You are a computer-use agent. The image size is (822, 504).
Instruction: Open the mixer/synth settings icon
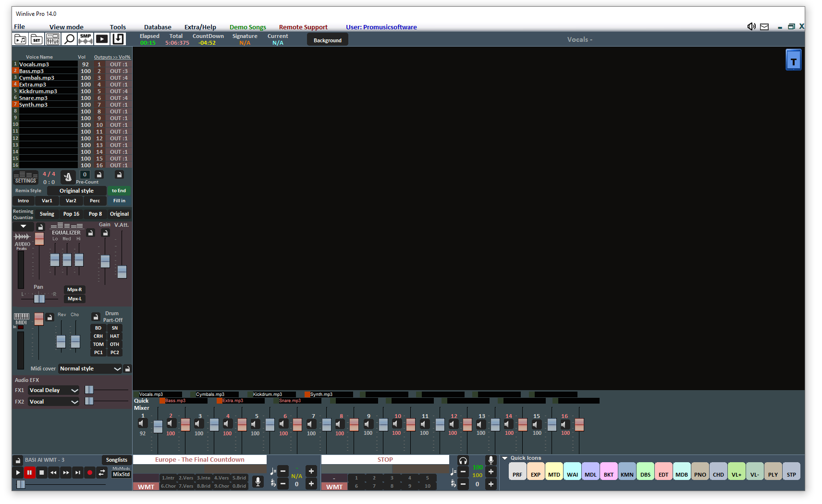53,39
